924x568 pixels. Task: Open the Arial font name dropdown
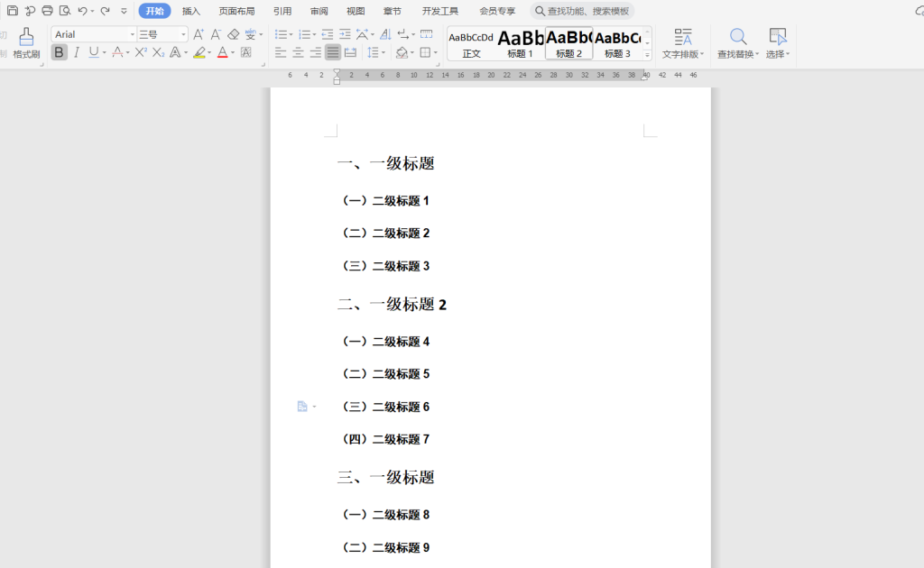[132, 34]
